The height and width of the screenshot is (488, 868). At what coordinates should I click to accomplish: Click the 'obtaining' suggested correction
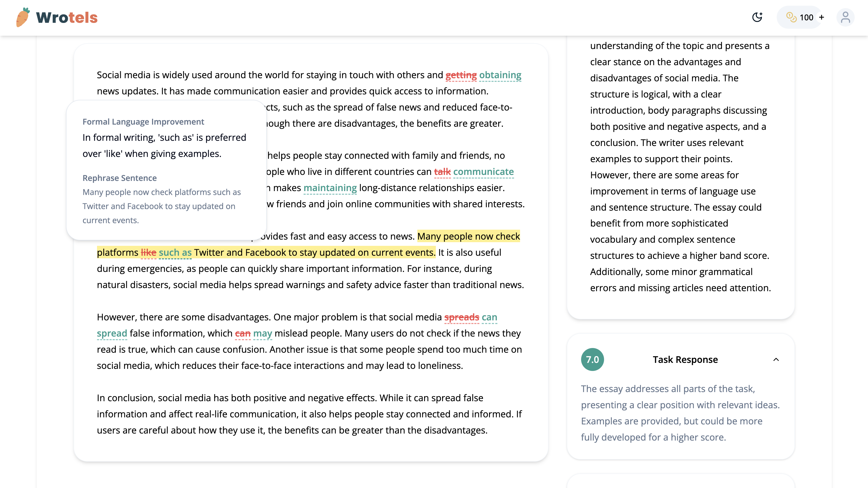[500, 75]
